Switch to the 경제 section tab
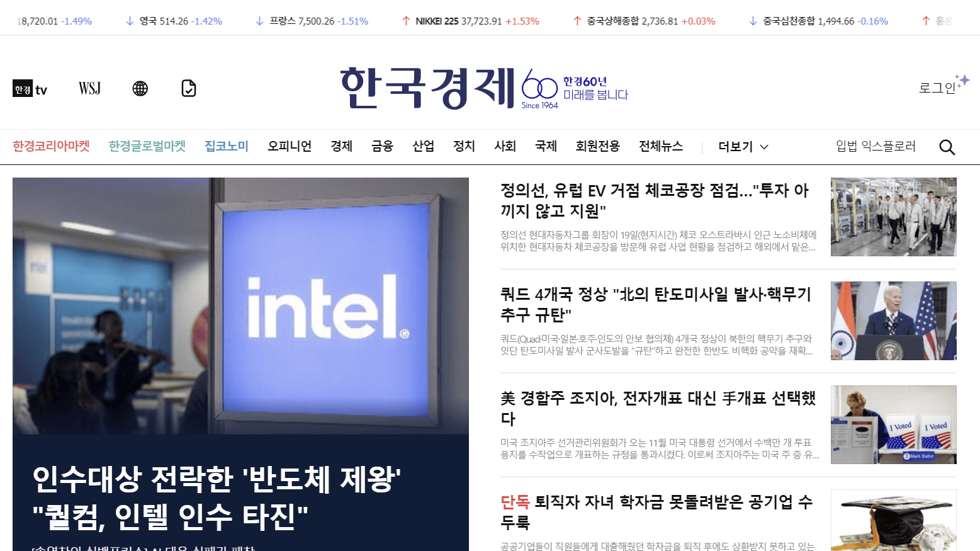This screenshot has height=551, width=980. 341,145
